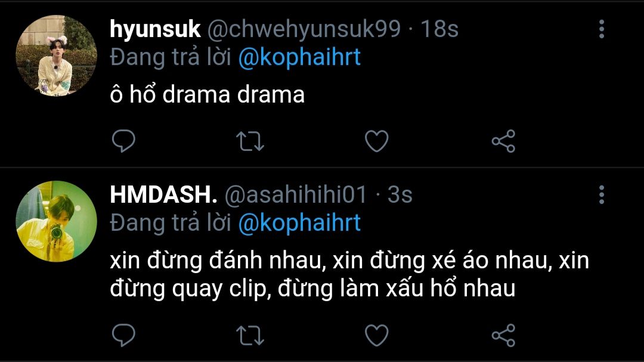Open @kophaihrt link in hyunsuk's reply
The height and width of the screenshot is (362, 644).
[x=299, y=57]
